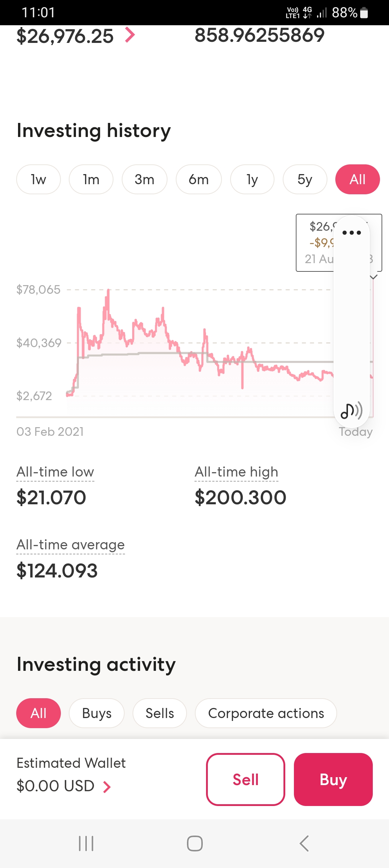The height and width of the screenshot is (868, 389).
Task: Tap the three-dots floating menu icon
Action: [352, 232]
